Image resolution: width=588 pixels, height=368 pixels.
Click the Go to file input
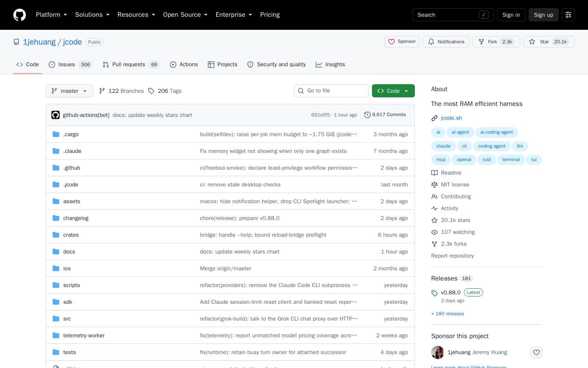331,91
